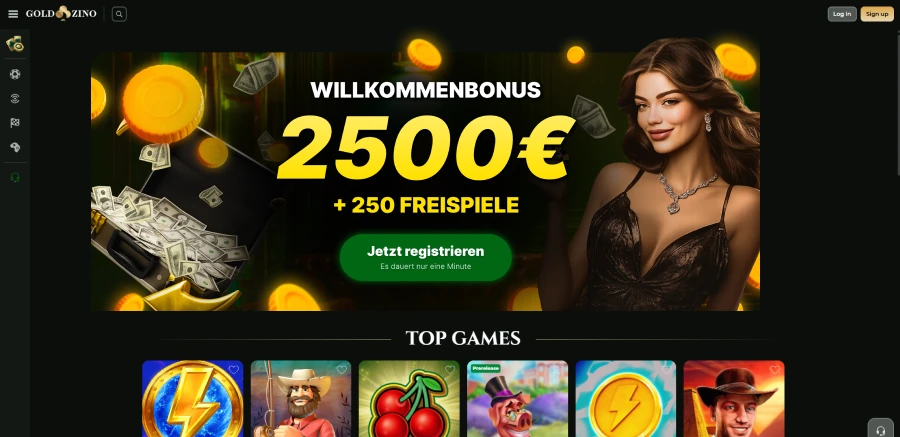Click the green support headset sidebar icon

click(x=15, y=178)
